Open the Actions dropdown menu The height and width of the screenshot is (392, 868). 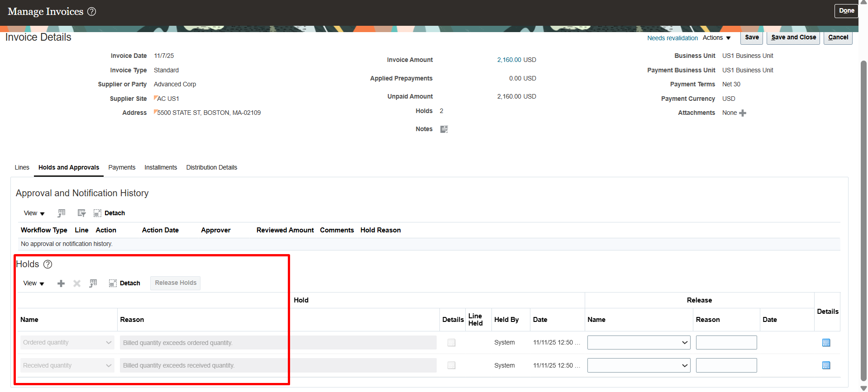[716, 38]
